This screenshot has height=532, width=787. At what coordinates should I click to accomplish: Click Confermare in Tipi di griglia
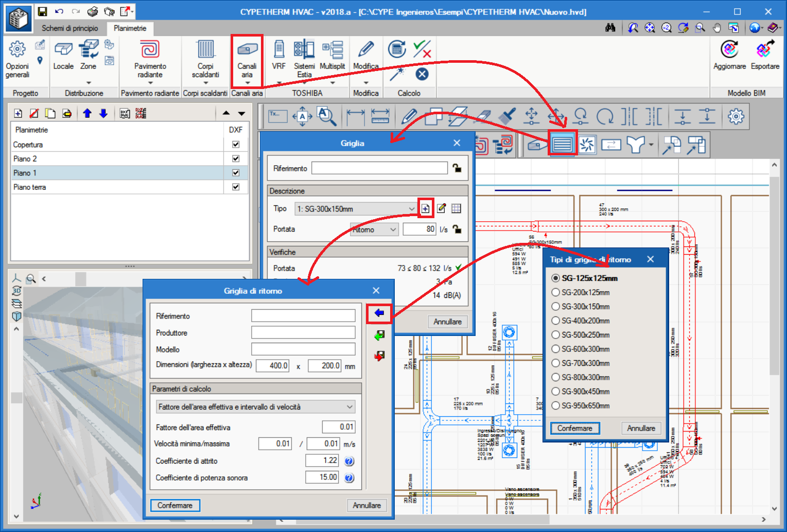tap(575, 428)
